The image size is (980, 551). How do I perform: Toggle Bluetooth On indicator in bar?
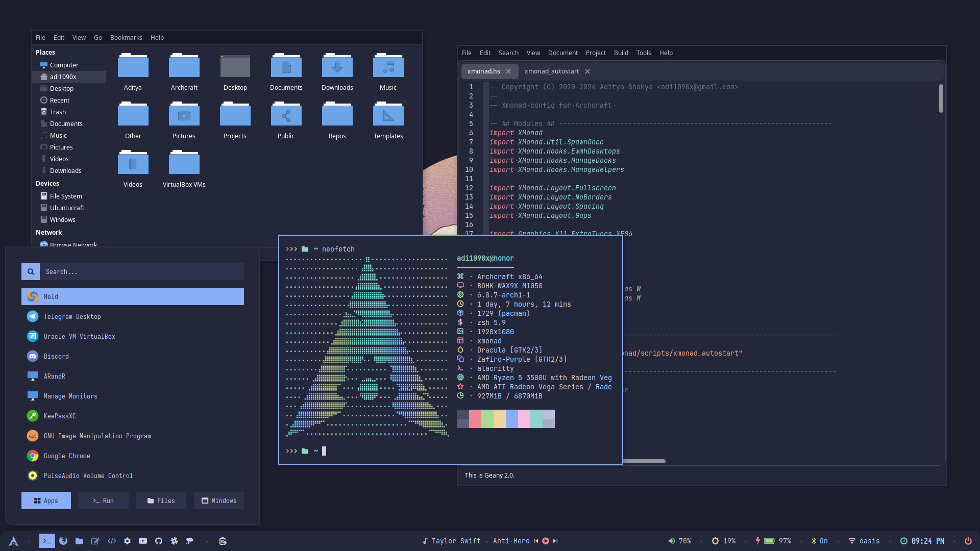tap(819, 541)
